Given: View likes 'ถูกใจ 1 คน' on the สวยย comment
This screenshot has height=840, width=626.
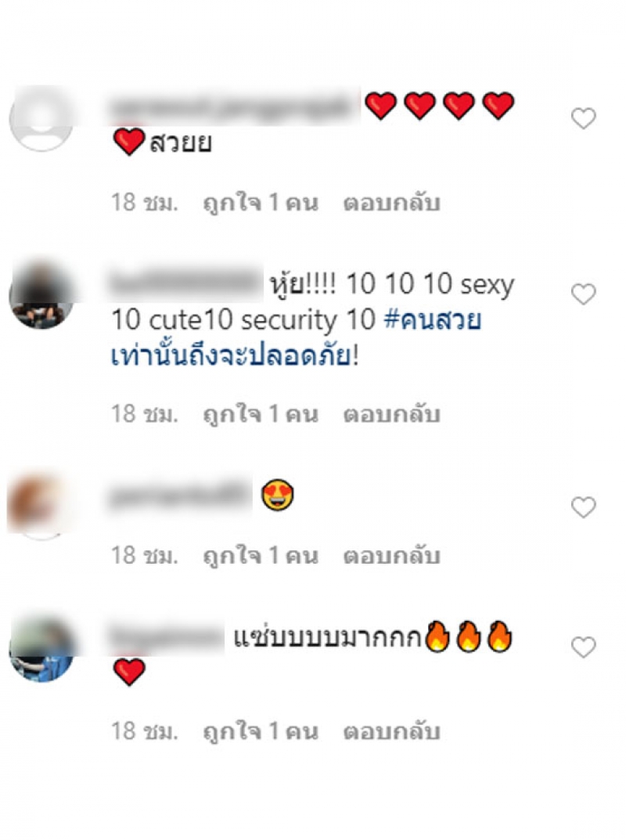Looking at the screenshot, I should [x=261, y=204].
